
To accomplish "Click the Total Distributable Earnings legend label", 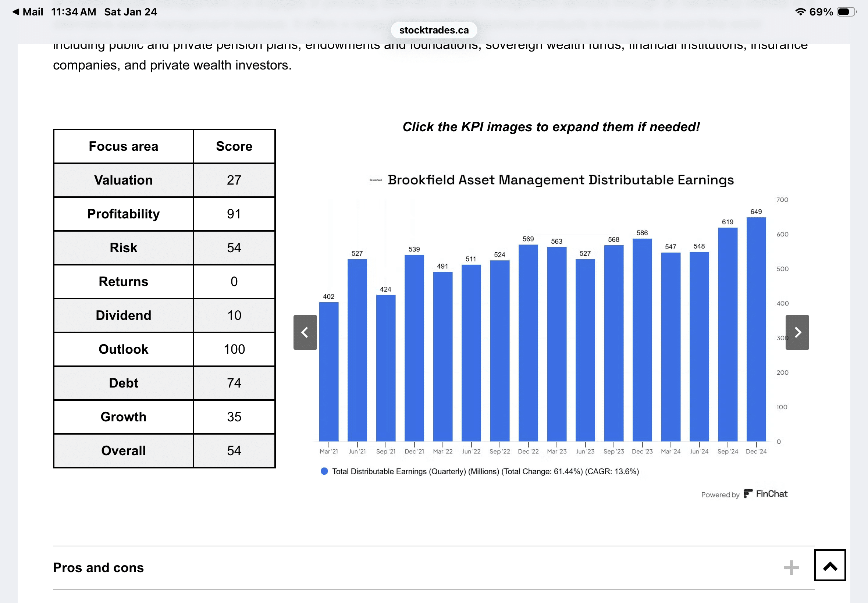I will click(485, 471).
